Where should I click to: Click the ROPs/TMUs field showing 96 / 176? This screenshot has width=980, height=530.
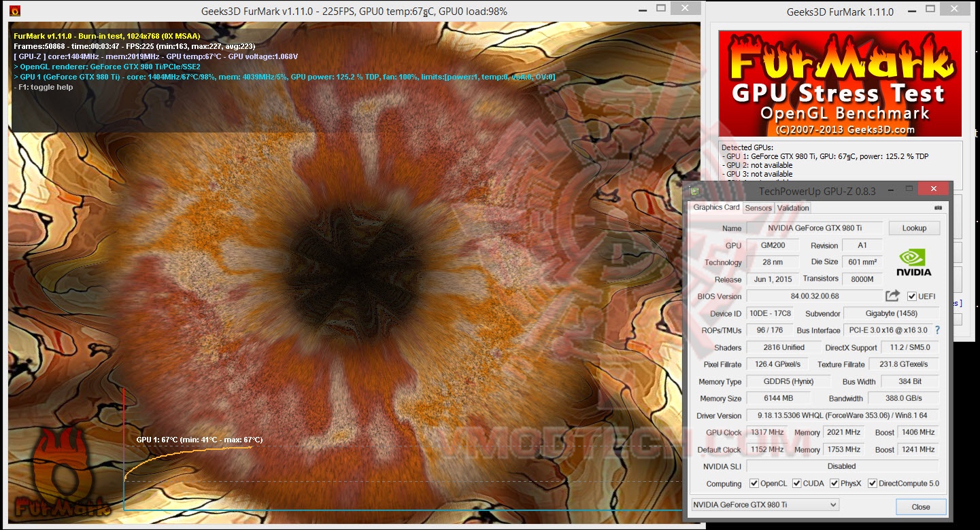point(769,330)
